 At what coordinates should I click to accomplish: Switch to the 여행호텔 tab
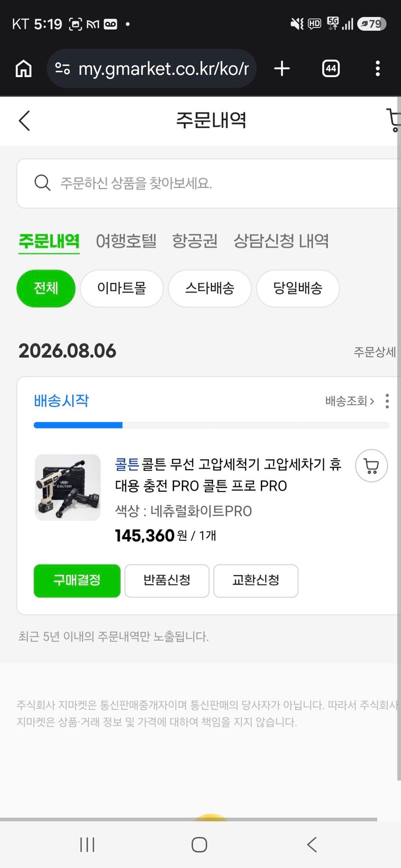pyautogui.click(x=126, y=241)
